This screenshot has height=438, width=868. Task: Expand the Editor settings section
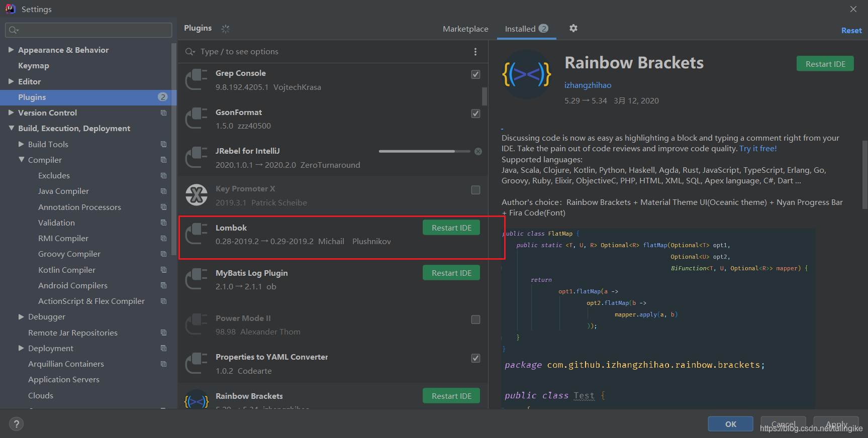[11, 81]
